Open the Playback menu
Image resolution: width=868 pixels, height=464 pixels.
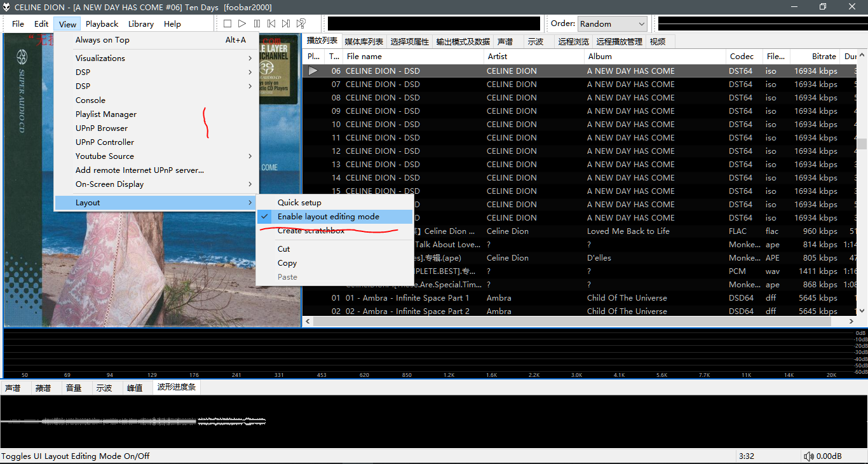coord(102,24)
